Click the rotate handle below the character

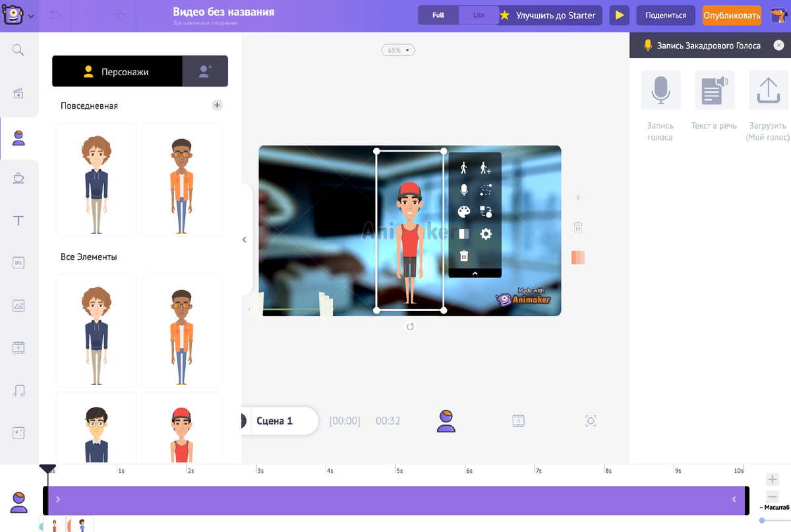click(410, 326)
